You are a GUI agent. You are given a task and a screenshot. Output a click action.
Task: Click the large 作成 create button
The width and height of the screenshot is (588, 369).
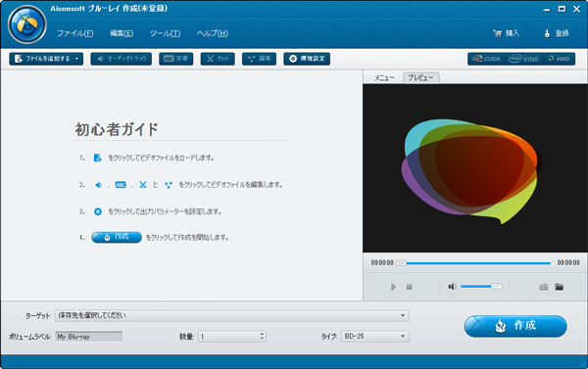[515, 326]
